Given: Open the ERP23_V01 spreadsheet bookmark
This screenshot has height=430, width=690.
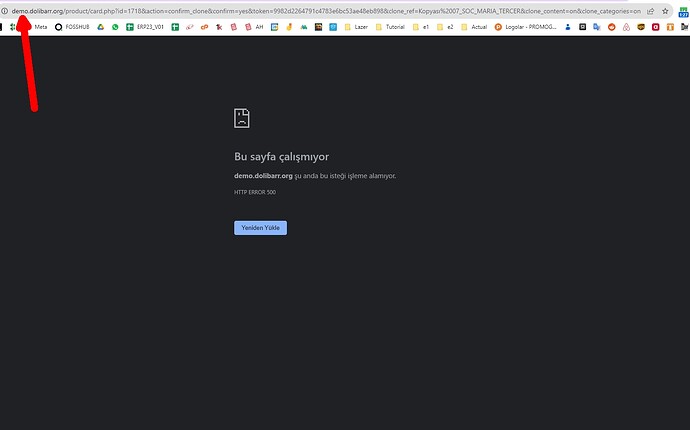Looking at the screenshot, I should click(x=145, y=27).
